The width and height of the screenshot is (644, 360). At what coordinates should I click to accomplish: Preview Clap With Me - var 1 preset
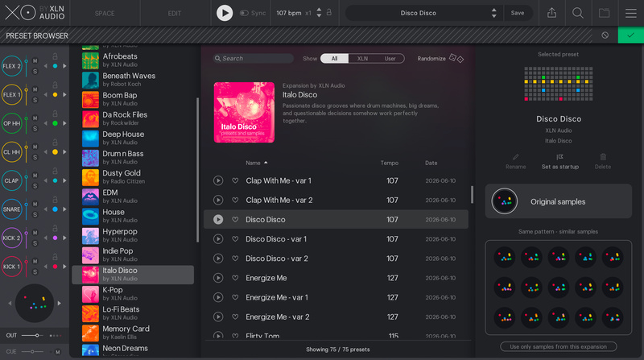(218, 180)
